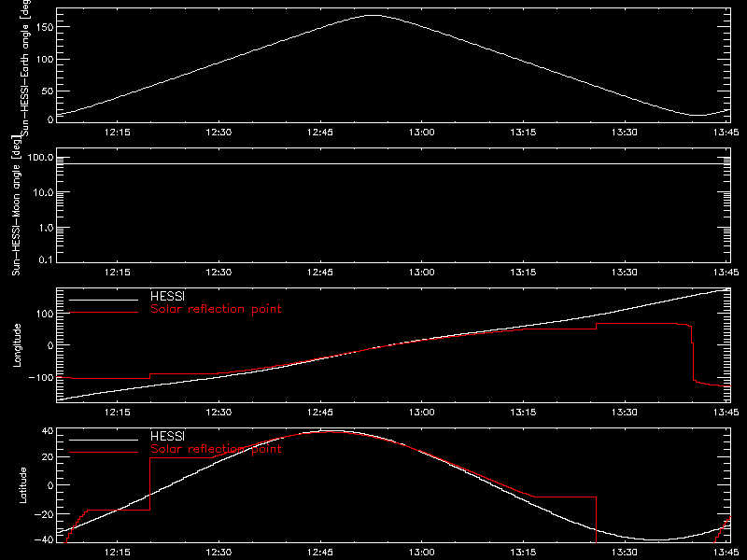Click 12:45 label below Earth angle plot
Image resolution: width=747 pixels, height=560 pixels.
(x=320, y=132)
